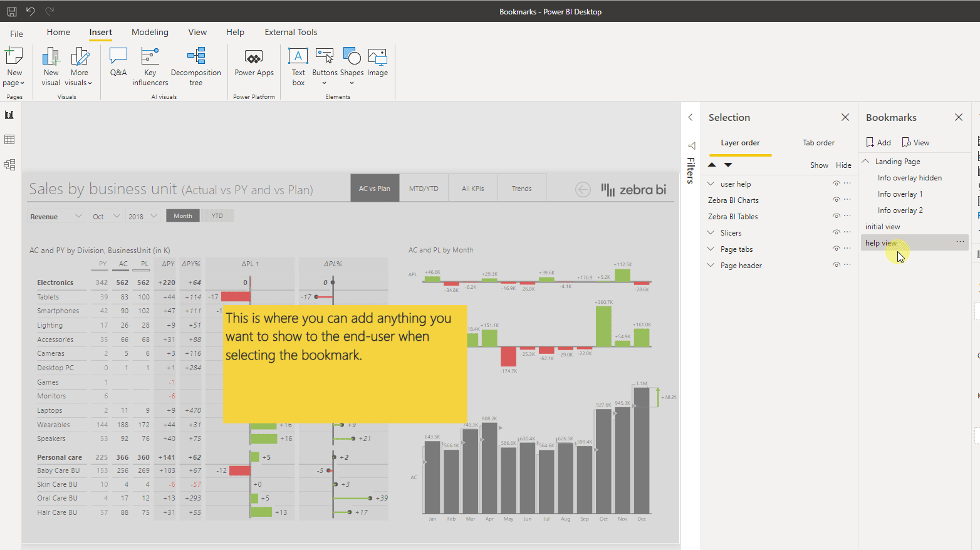Expand the user help group
The height and width of the screenshot is (550, 980).
[711, 184]
